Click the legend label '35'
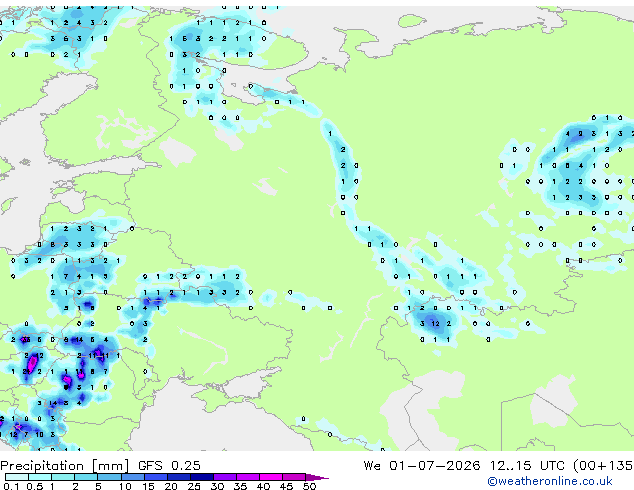 [x=241, y=486]
